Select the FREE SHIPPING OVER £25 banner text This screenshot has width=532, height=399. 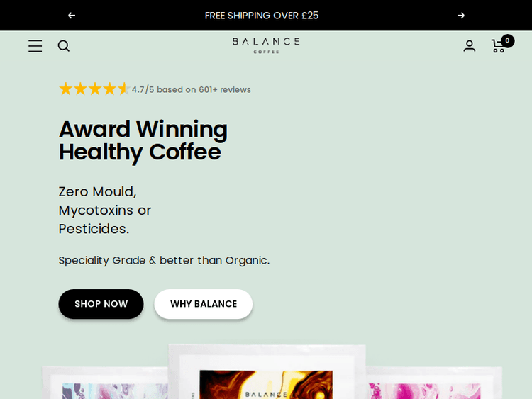coord(262,16)
